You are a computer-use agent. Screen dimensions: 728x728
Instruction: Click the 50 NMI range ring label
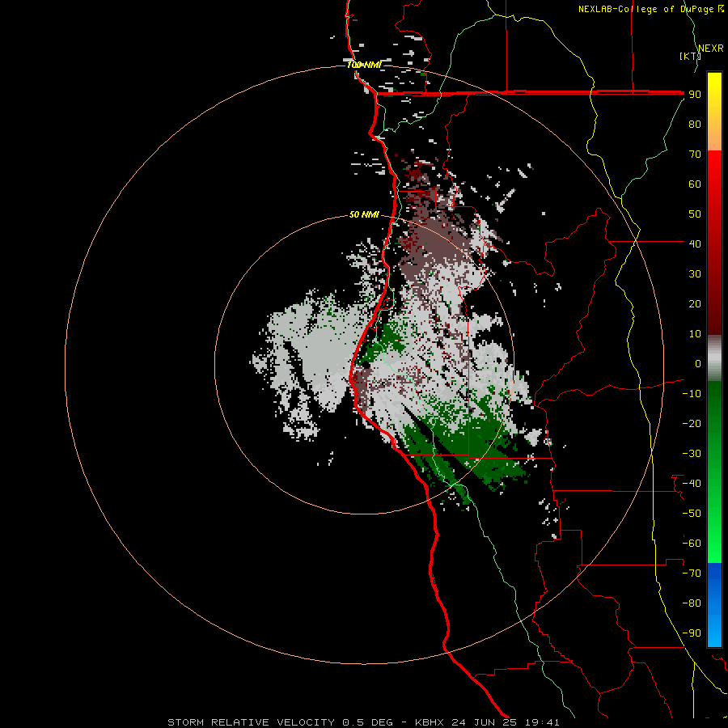tap(364, 214)
